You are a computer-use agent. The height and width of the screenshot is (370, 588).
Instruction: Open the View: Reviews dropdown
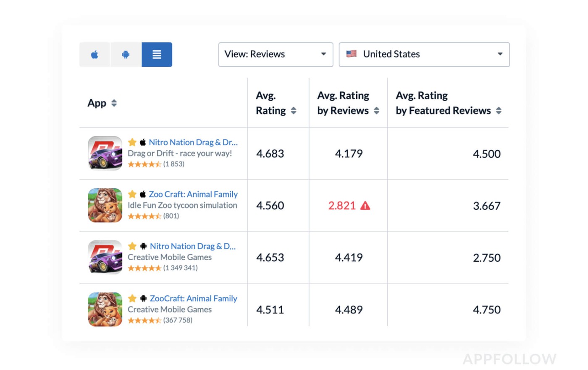(276, 55)
